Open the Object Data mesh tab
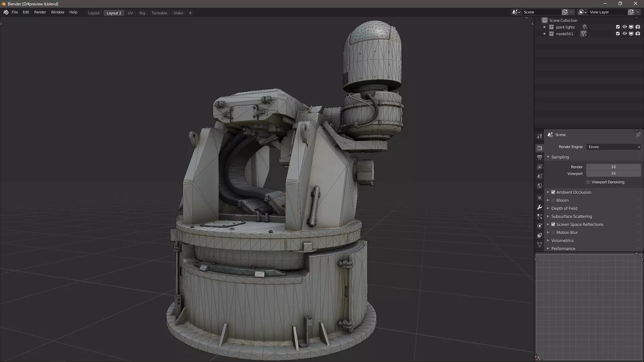The height and width of the screenshot is (362, 644). 539,245
